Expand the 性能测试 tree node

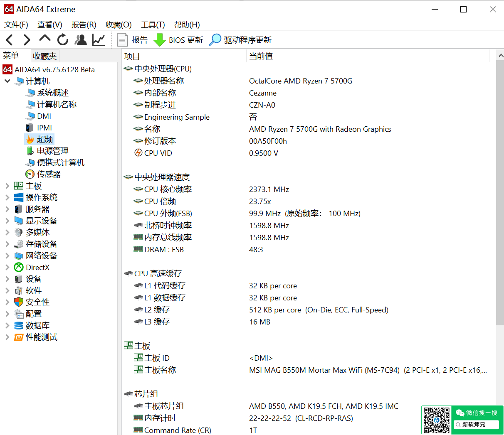click(7, 337)
